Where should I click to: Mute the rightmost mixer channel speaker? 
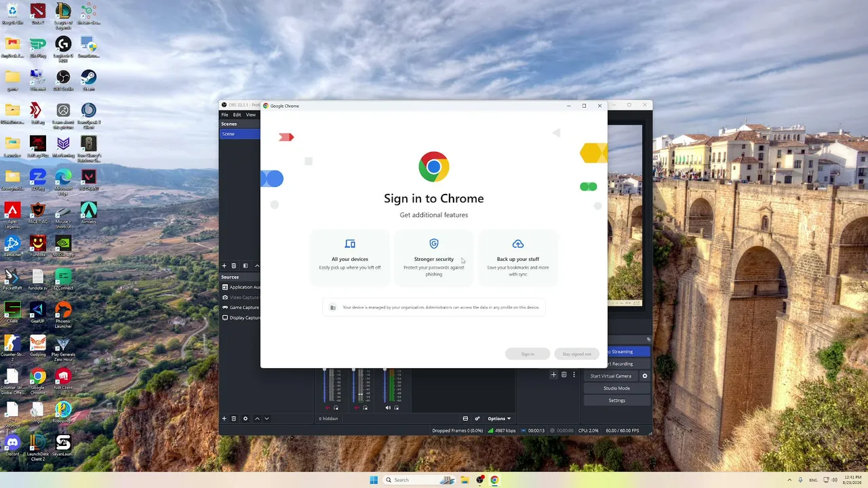[388, 408]
